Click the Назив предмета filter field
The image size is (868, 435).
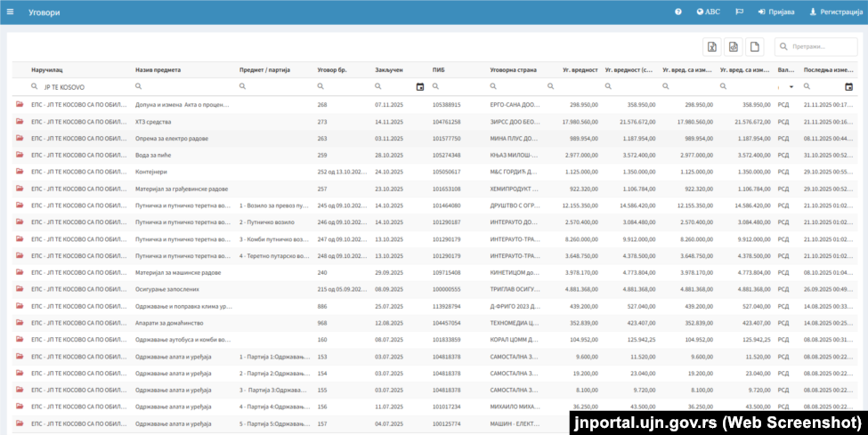point(183,86)
